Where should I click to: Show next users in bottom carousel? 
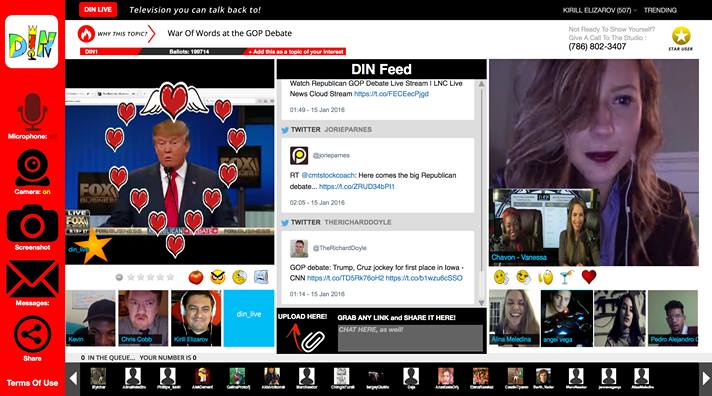coord(706,378)
